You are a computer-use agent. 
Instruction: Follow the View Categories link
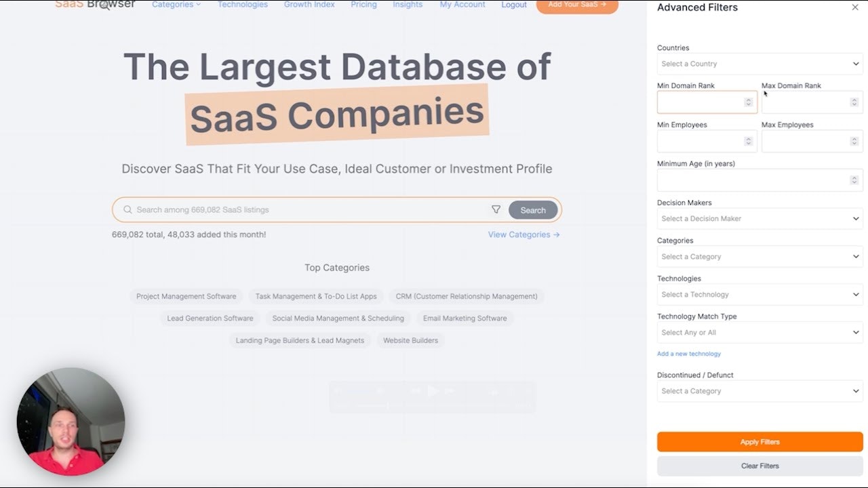click(523, 234)
